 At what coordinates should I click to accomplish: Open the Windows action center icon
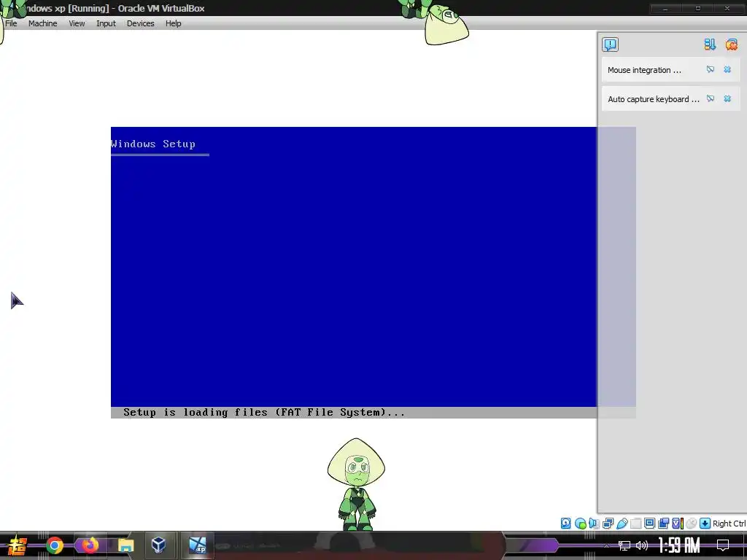[x=723, y=545]
